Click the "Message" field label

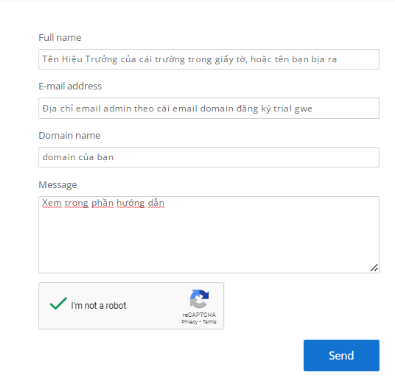click(58, 185)
